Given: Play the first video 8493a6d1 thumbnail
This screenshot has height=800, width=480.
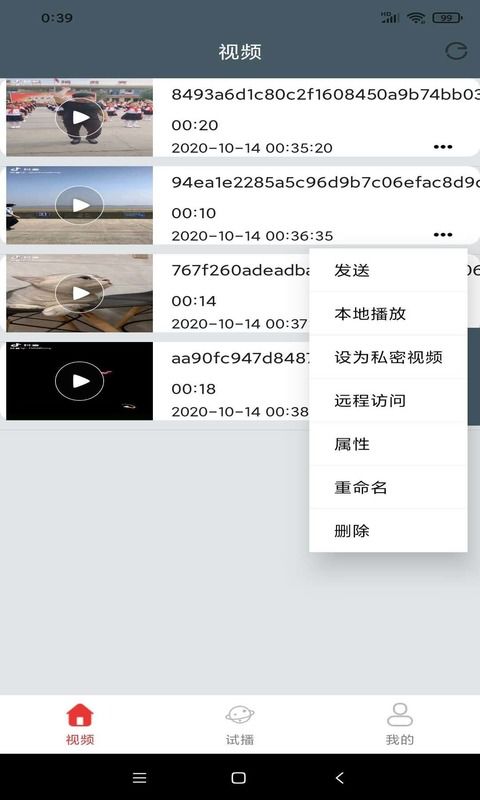Looking at the screenshot, I should 80,117.
